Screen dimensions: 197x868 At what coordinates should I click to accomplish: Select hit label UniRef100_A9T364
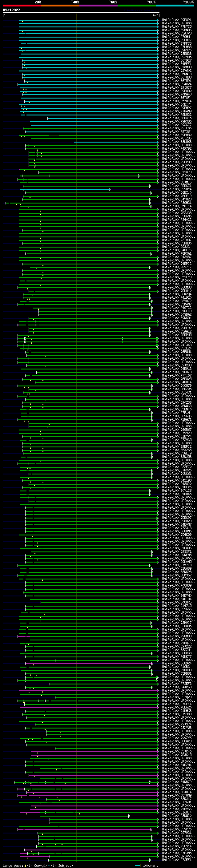pos(177,132)
